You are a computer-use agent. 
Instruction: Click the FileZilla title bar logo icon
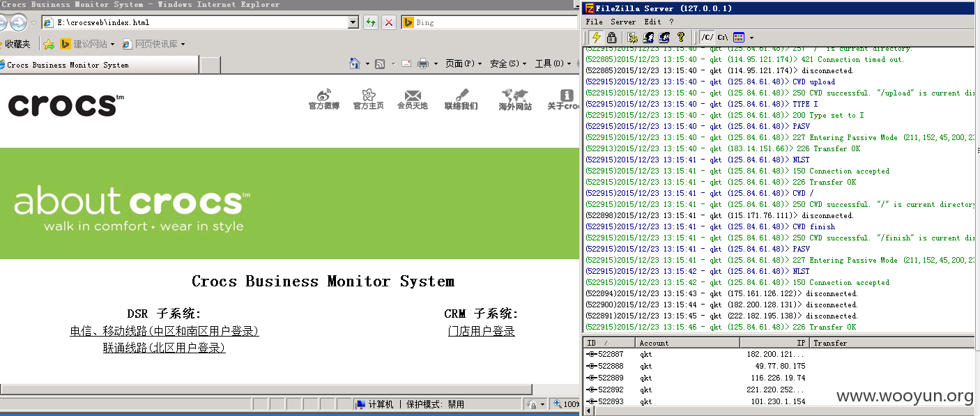589,8
